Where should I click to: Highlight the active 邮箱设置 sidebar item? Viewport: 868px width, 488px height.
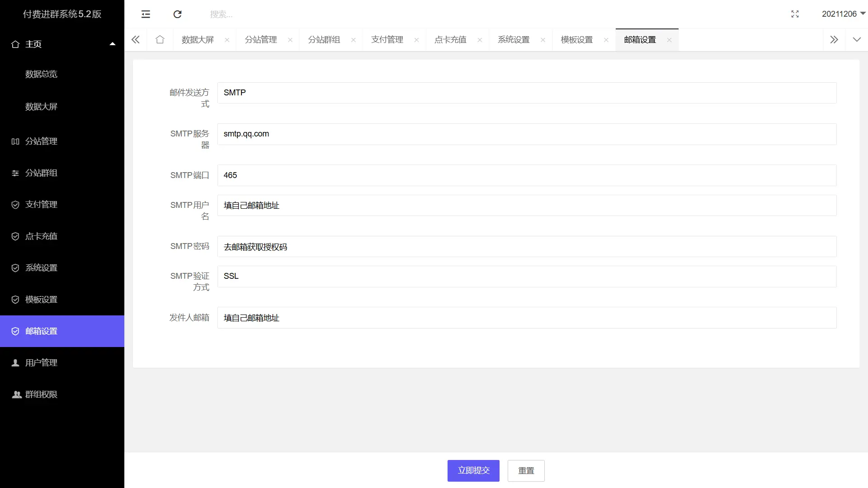[x=40, y=331]
